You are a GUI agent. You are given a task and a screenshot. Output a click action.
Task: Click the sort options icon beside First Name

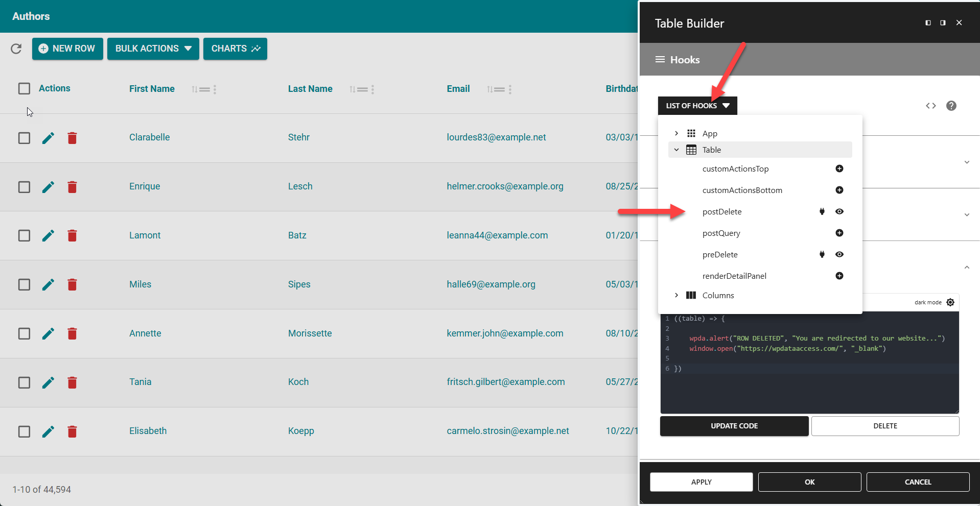click(194, 89)
